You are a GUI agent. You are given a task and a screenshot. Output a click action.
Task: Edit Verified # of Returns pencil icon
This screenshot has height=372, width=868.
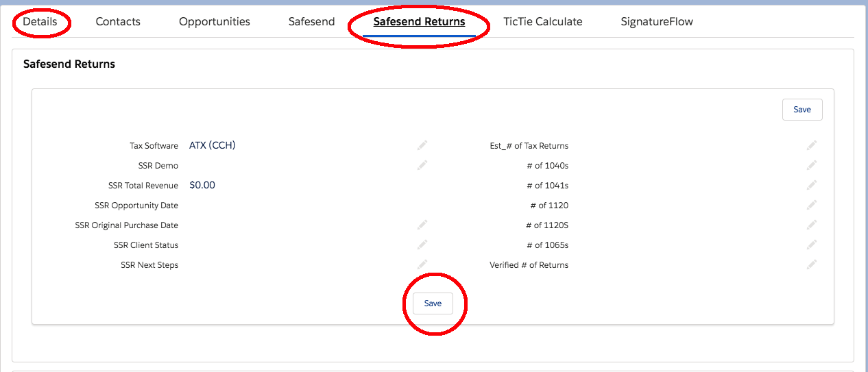[812, 264]
